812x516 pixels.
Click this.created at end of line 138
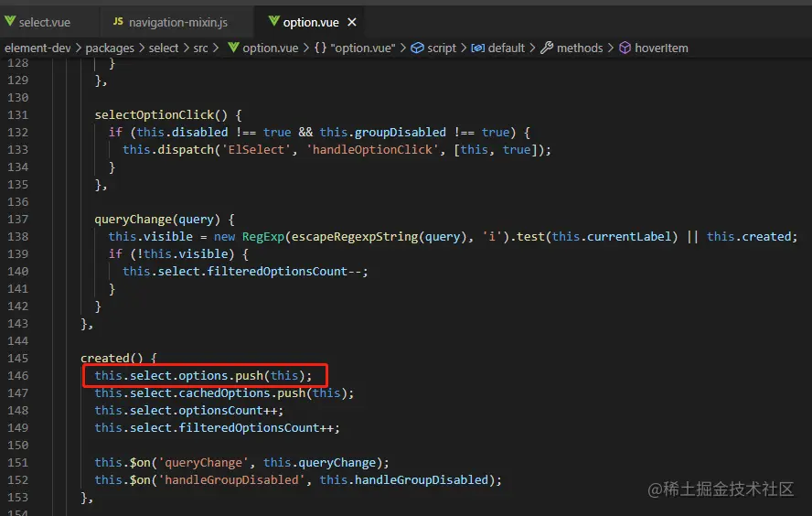point(749,237)
